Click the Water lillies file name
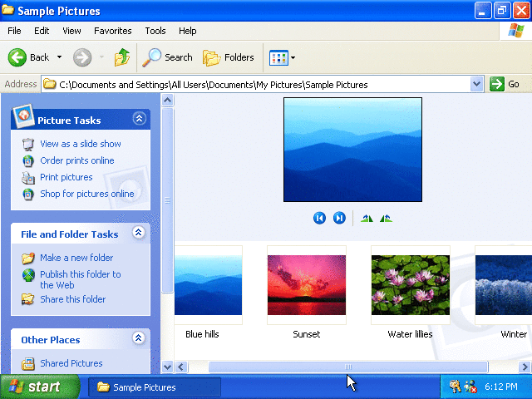Image resolution: width=532 pixels, height=399 pixels. click(x=410, y=334)
